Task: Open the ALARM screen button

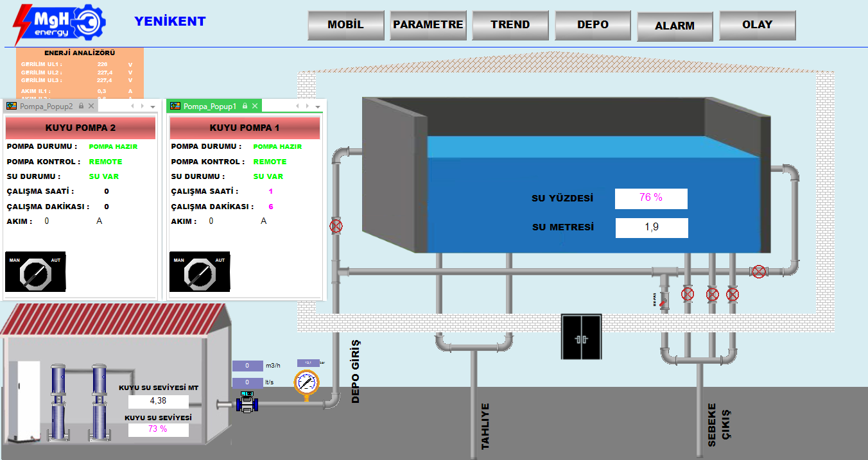Action: tap(675, 26)
